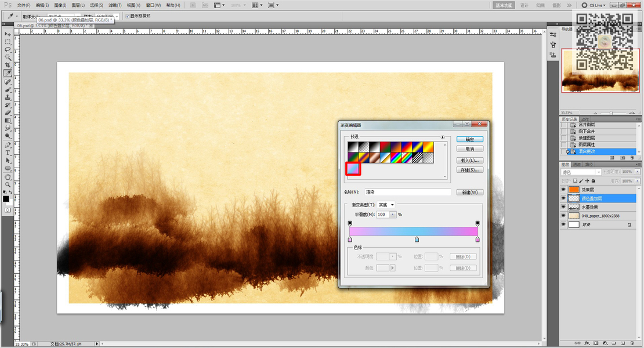Select the Ellipse shape tool

(8, 168)
